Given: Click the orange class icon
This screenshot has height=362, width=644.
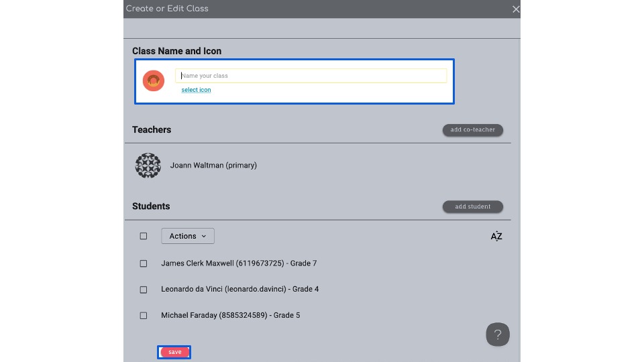Looking at the screenshot, I should pyautogui.click(x=153, y=80).
